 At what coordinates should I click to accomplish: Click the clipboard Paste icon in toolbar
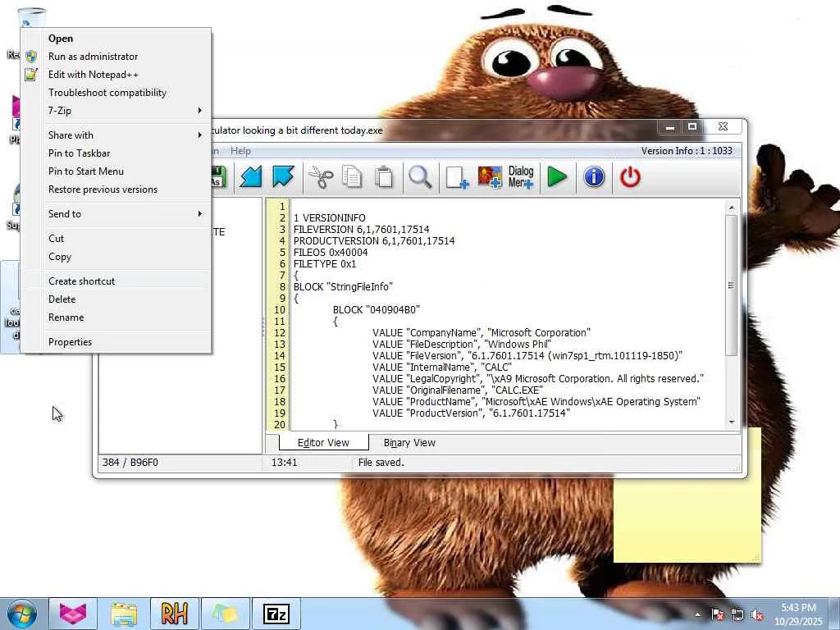tap(384, 177)
